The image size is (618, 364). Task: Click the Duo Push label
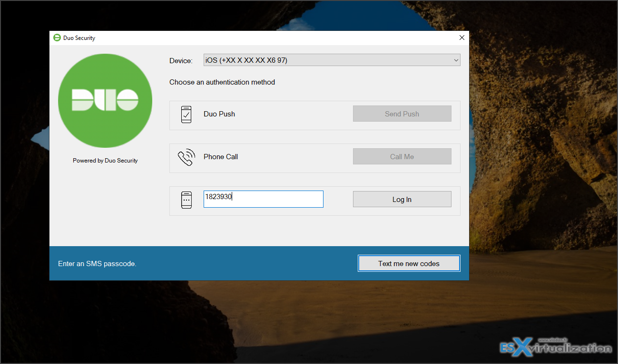219,114
